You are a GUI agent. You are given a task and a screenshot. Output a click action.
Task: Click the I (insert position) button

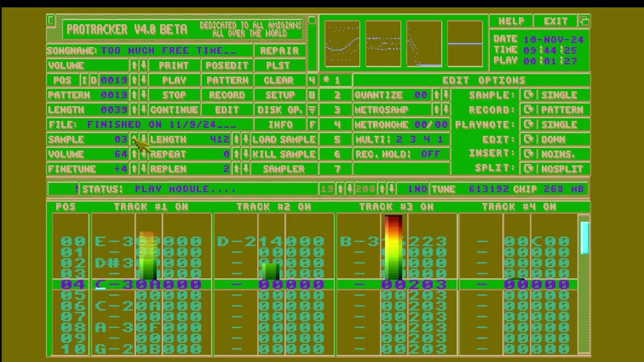point(85,80)
